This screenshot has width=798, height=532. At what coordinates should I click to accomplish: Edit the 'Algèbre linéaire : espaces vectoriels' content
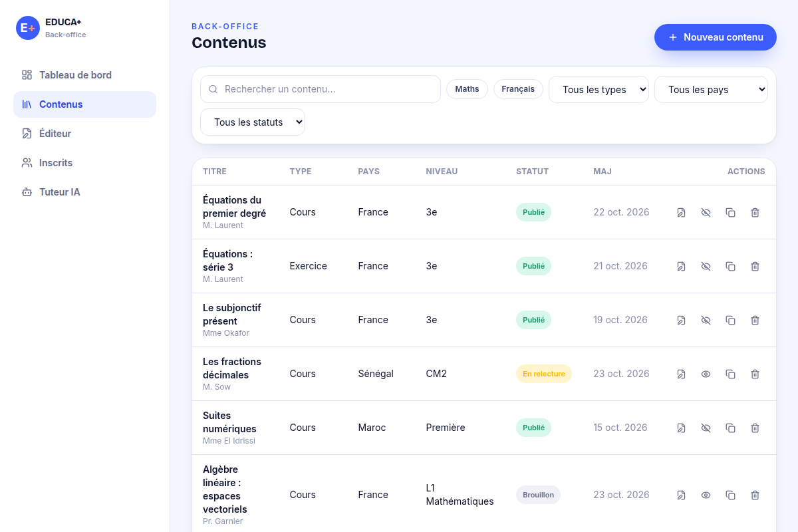(x=682, y=495)
